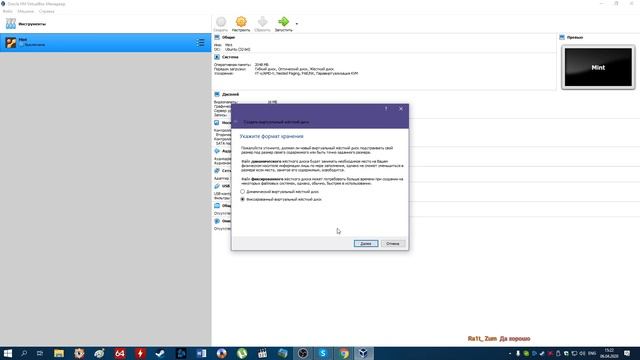This screenshot has height=360, width=640.
Task: Open the Task View taskbar icon
Action: [x=40, y=353]
